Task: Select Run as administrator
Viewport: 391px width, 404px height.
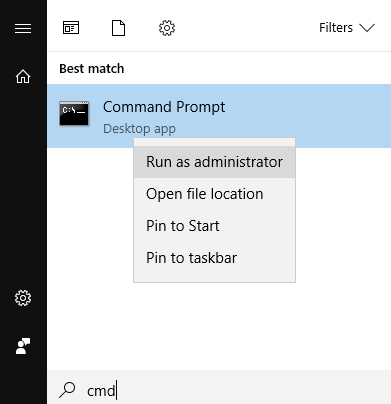Action: coord(214,162)
